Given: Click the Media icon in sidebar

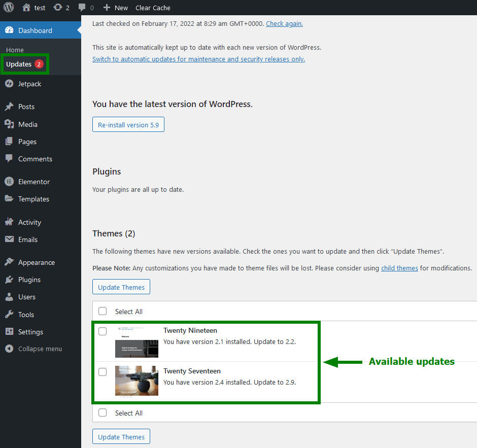Looking at the screenshot, I should pyautogui.click(x=10, y=124).
